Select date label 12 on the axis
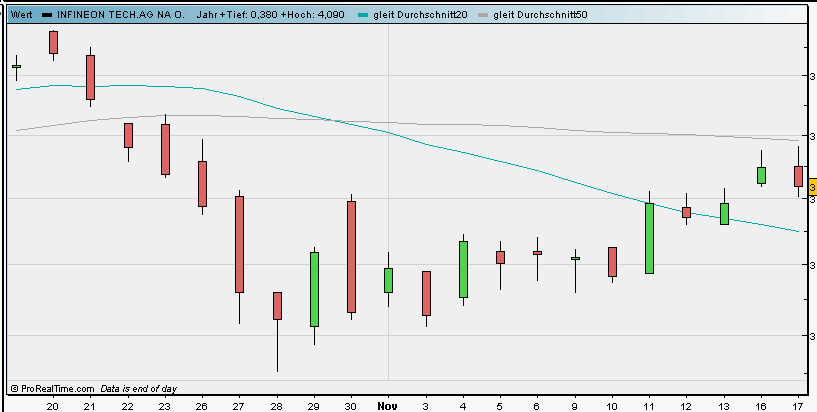This screenshot has height=412, width=817. (x=686, y=406)
